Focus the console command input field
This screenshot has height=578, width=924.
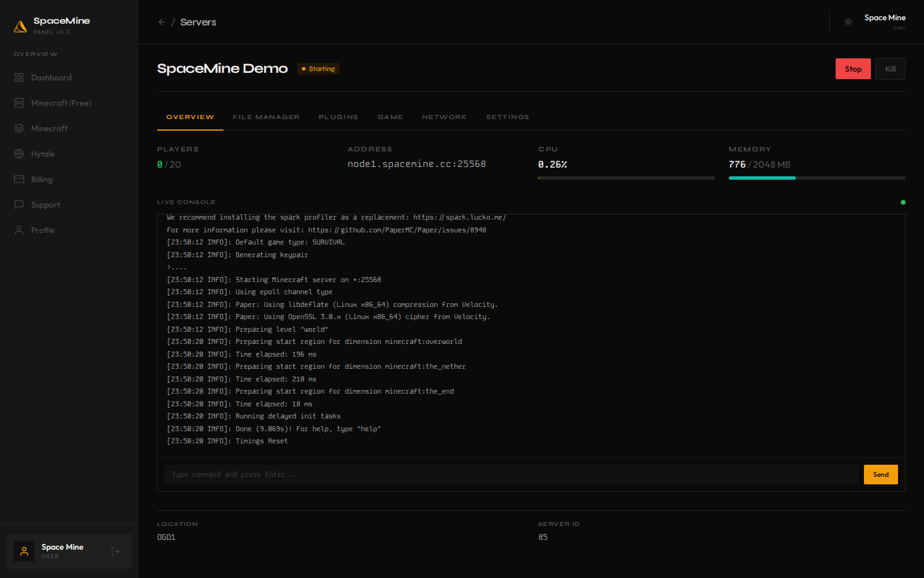coord(512,475)
